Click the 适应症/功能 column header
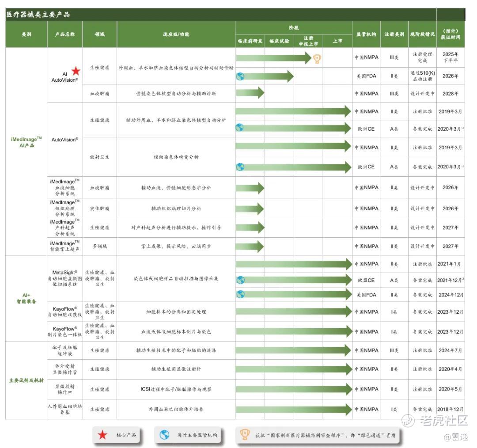This screenshot has width=477, height=448. coord(176,34)
